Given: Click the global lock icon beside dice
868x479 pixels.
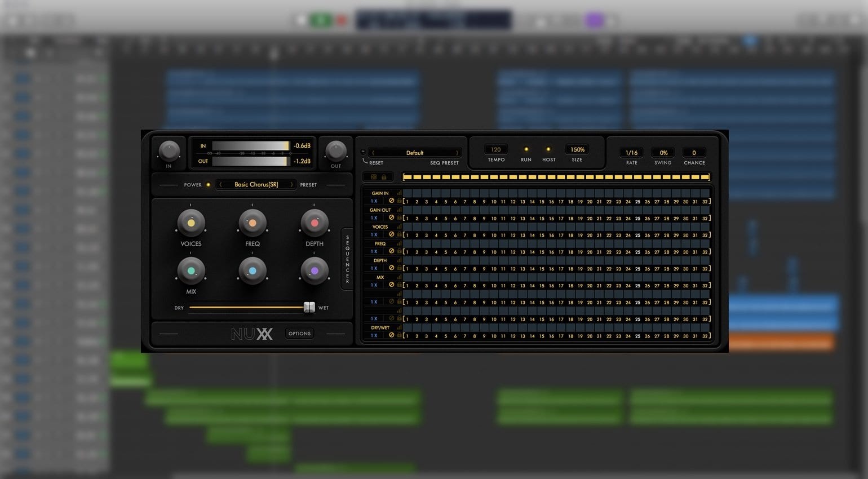Looking at the screenshot, I should click(384, 177).
